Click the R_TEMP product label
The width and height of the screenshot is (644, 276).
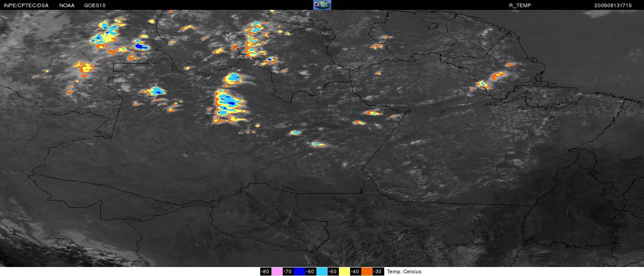coord(520,5)
